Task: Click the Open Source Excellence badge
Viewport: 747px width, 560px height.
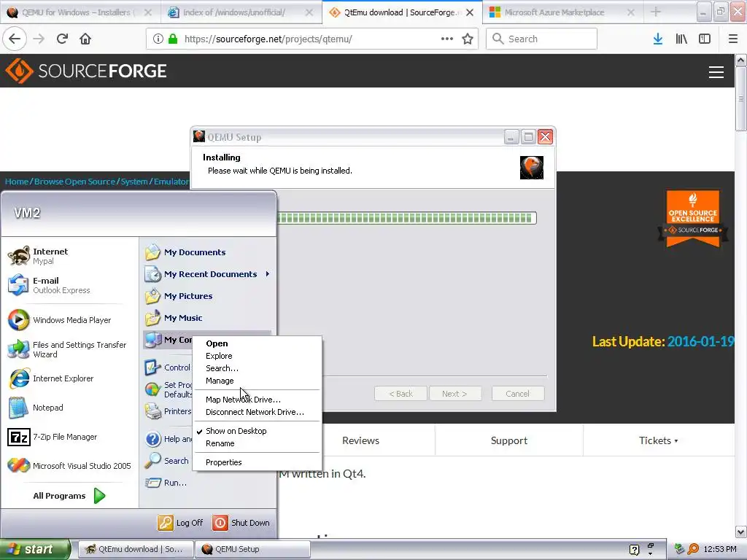Action: coord(693,219)
